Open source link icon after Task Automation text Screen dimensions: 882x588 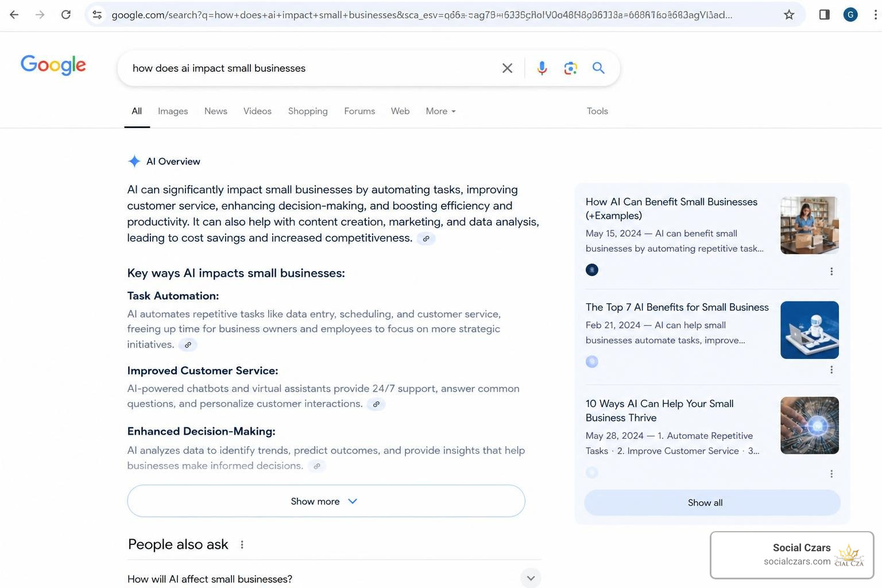click(x=188, y=345)
